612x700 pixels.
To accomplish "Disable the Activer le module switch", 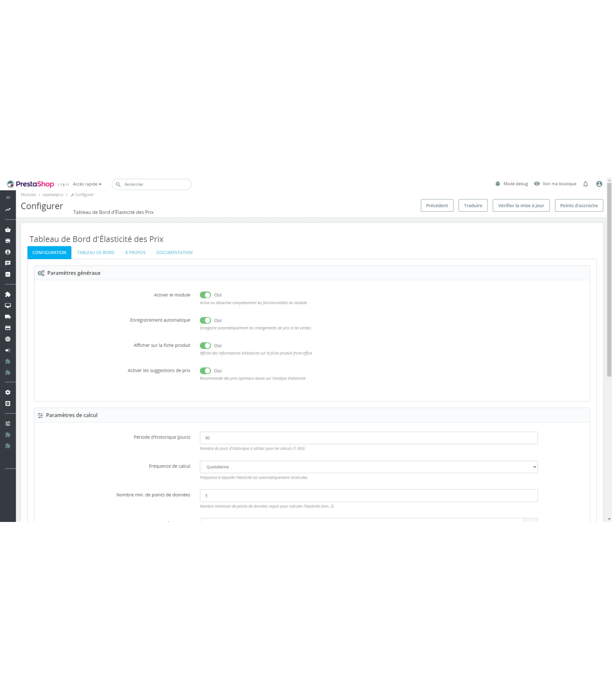I will coord(205,295).
